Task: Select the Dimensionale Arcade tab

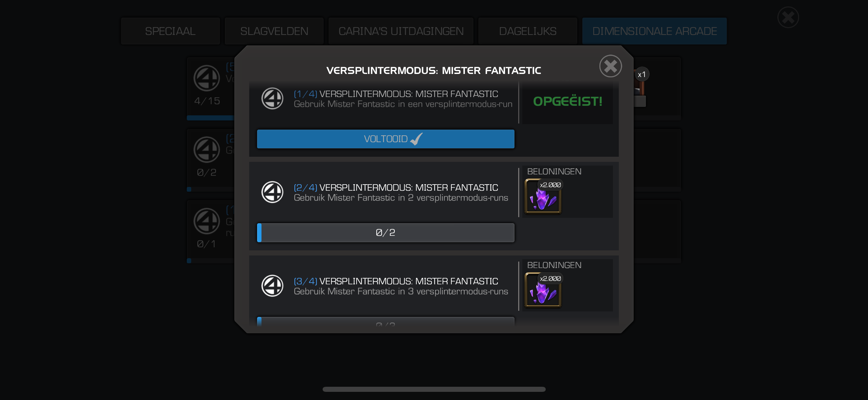Action: click(654, 31)
